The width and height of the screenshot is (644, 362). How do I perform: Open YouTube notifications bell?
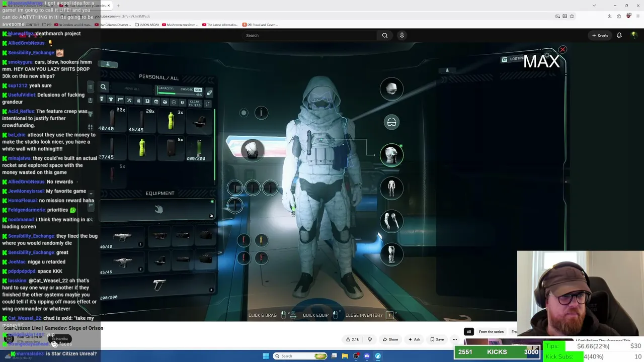(619, 35)
